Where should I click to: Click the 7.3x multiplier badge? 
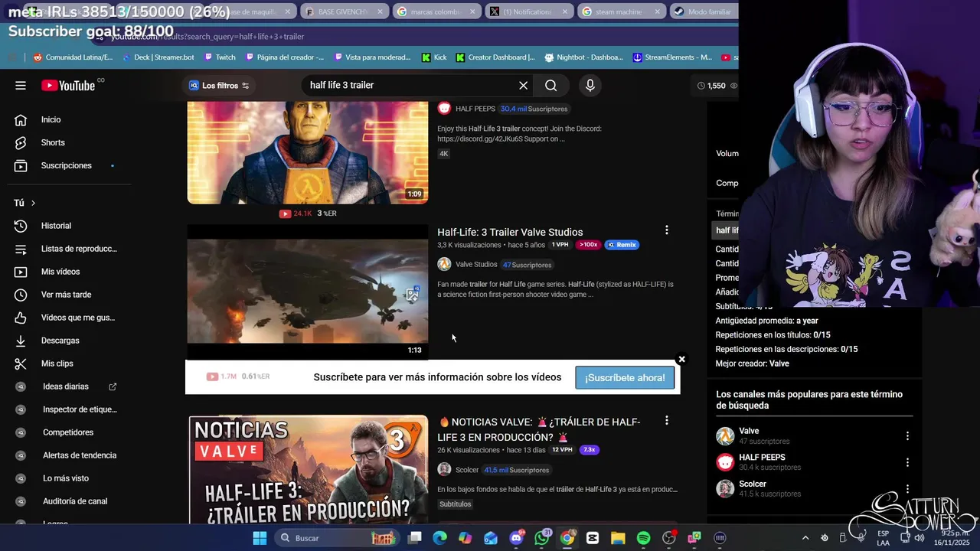pyautogui.click(x=589, y=450)
